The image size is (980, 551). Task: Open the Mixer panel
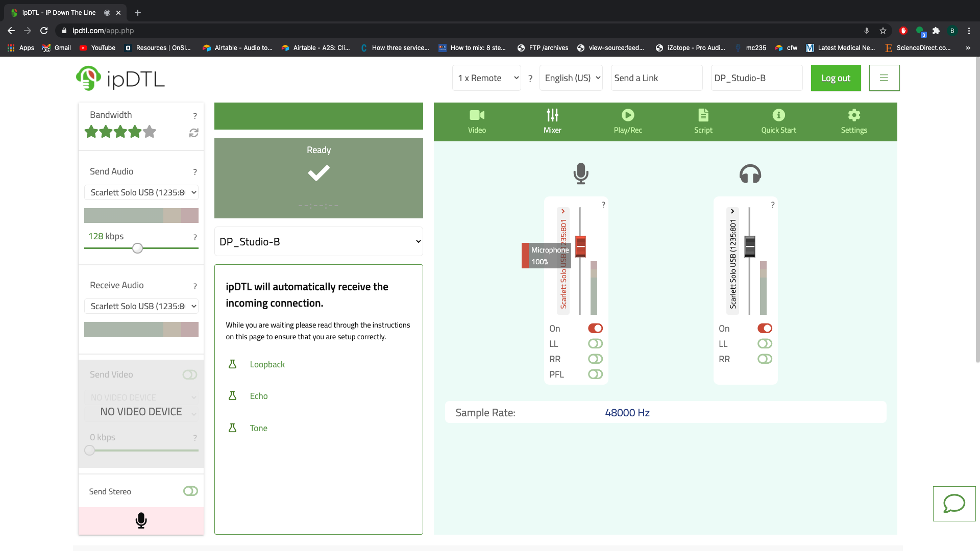coord(552,121)
